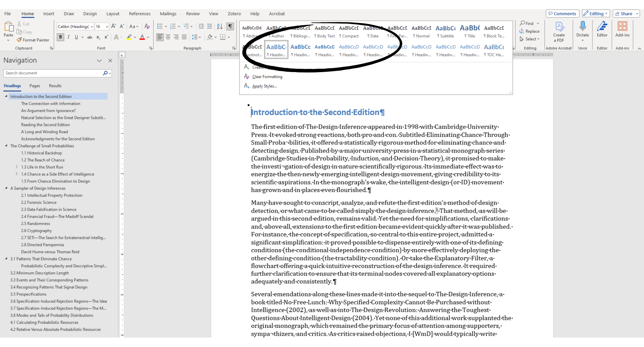
Task: Toggle the show paragraph marks button
Action: coord(230,26)
